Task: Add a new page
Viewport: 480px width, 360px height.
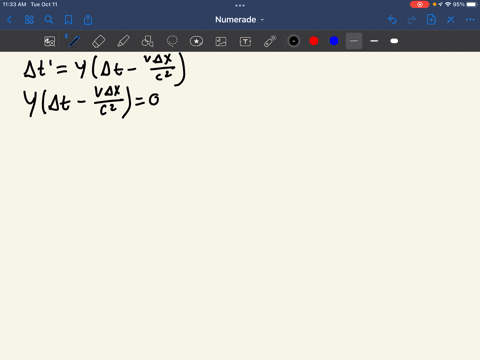Action: [x=431, y=20]
